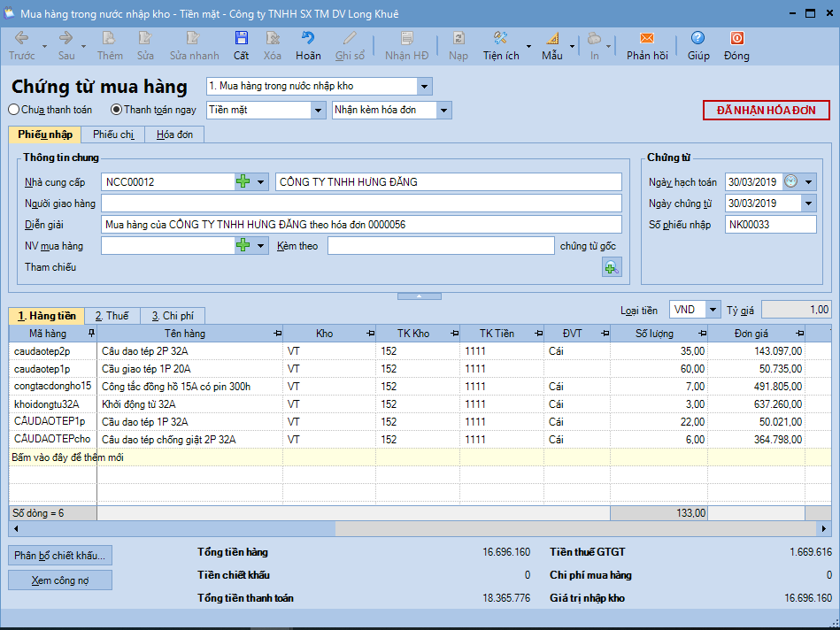Viewport: 840px width, 630px height.
Task: Open the Nhận kèm hóa đơn dropdown
Action: coord(443,111)
